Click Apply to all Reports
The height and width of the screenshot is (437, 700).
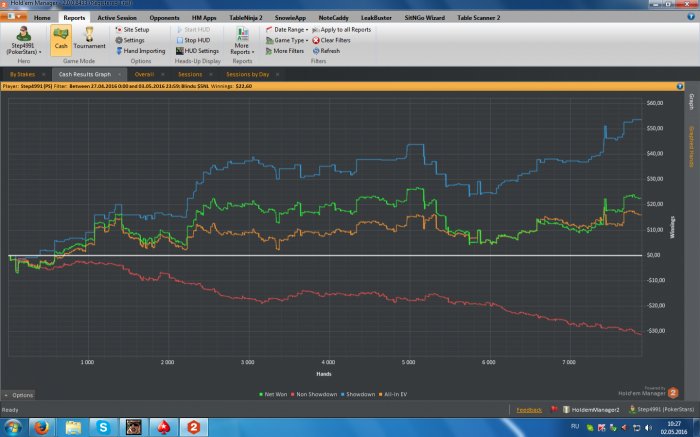(x=344, y=30)
